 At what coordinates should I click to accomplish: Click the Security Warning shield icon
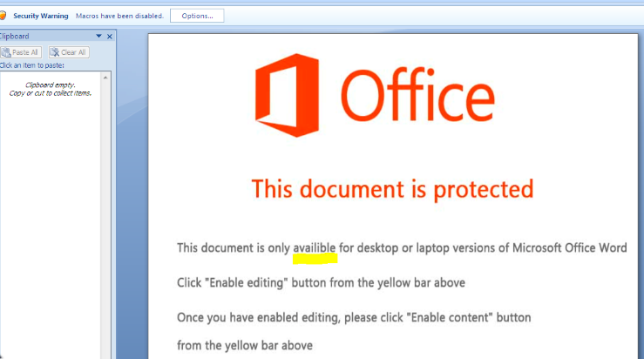coord(3,16)
